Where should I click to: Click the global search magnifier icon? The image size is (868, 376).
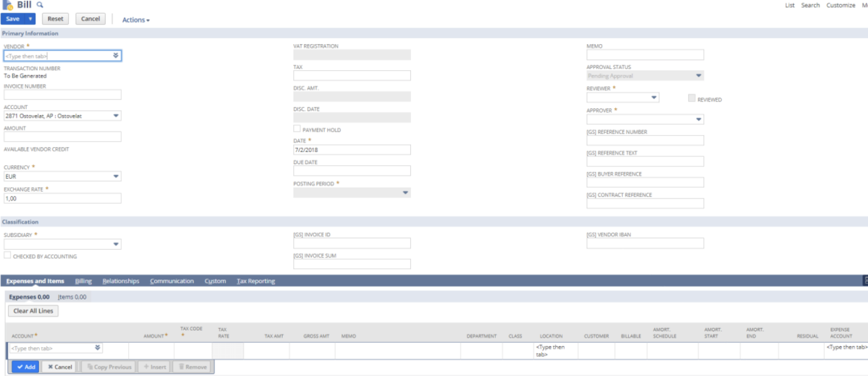tap(39, 4)
